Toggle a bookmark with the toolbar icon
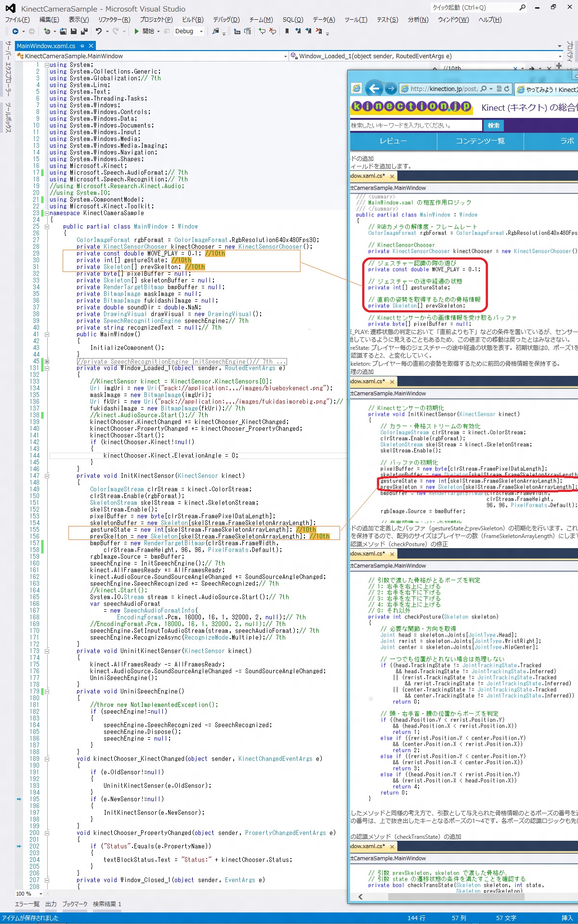Viewport: 578px width, 924px height. pyautogui.click(x=287, y=31)
